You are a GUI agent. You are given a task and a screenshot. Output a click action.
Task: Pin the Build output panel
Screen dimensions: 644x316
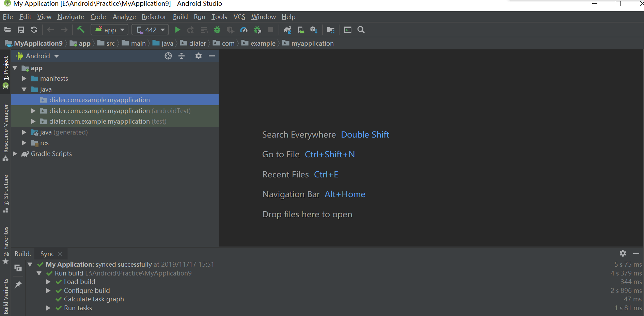[x=18, y=284]
